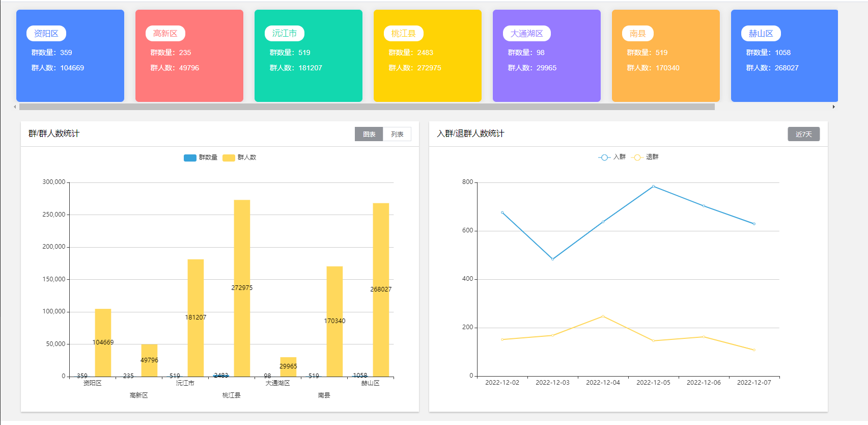The height and width of the screenshot is (425, 868).
Task: Hide the 退群 line series
Action: pyautogui.click(x=645, y=157)
